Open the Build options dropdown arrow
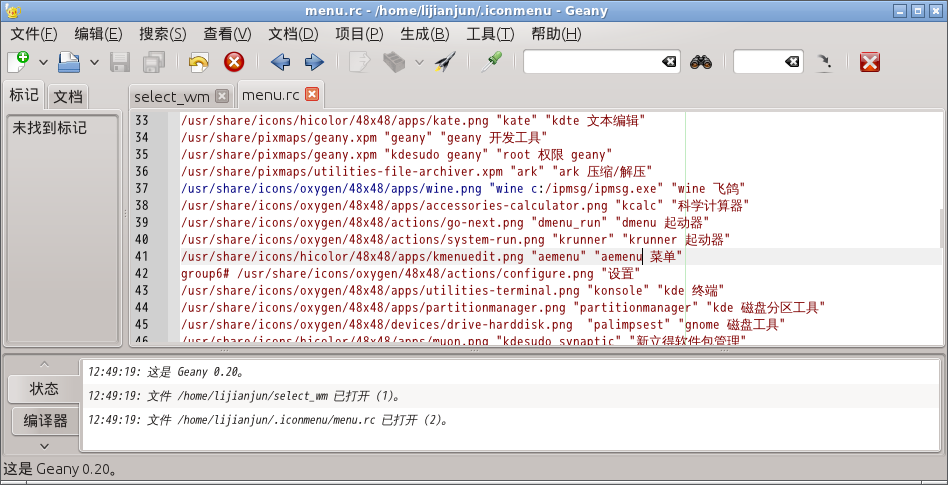 [x=419, y=62]
